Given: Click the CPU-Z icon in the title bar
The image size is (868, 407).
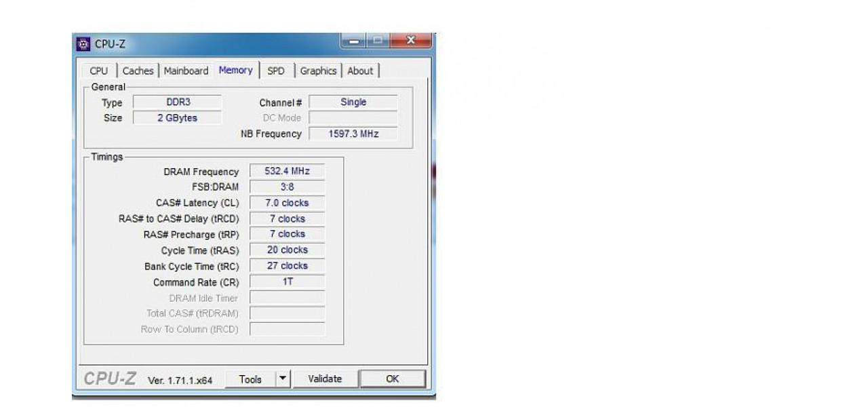Looking at the screenshot, I should (x=83, y=44).
